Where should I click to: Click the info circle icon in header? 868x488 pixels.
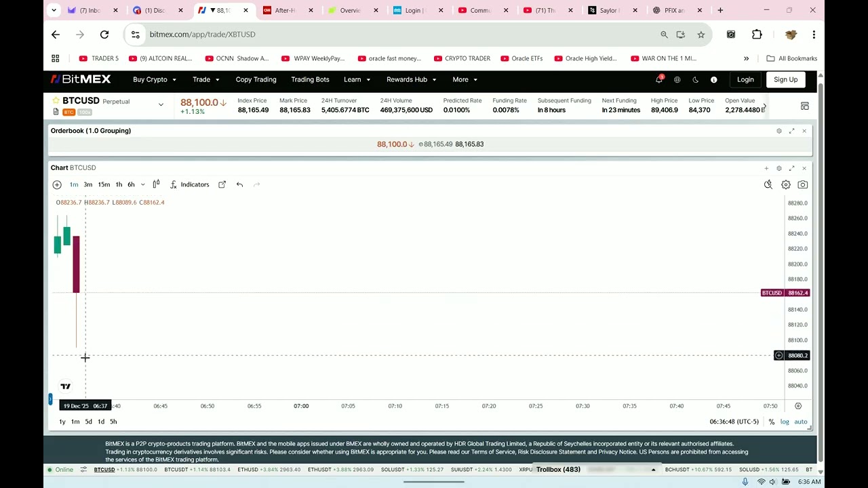(713, 79)
